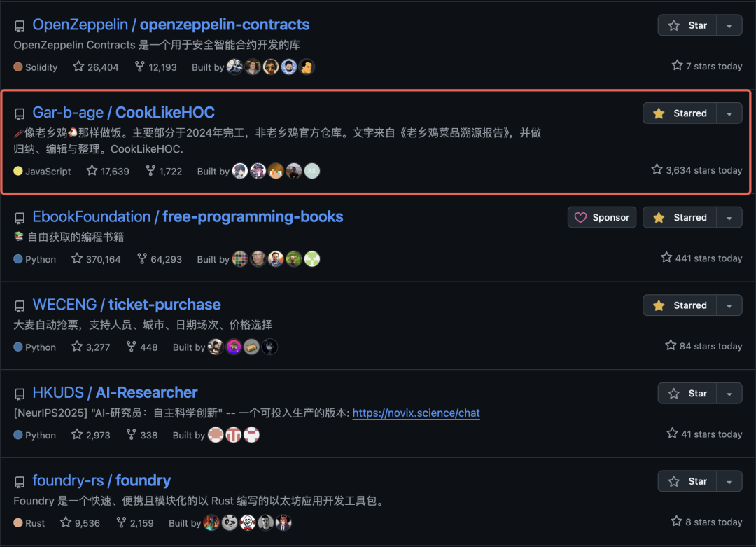Viewport: 756px width, 547px height.
Task: Open the Gar-b-age / CookLikeHOC repository link
Action: pyautogui.click(x=123, y=112)
